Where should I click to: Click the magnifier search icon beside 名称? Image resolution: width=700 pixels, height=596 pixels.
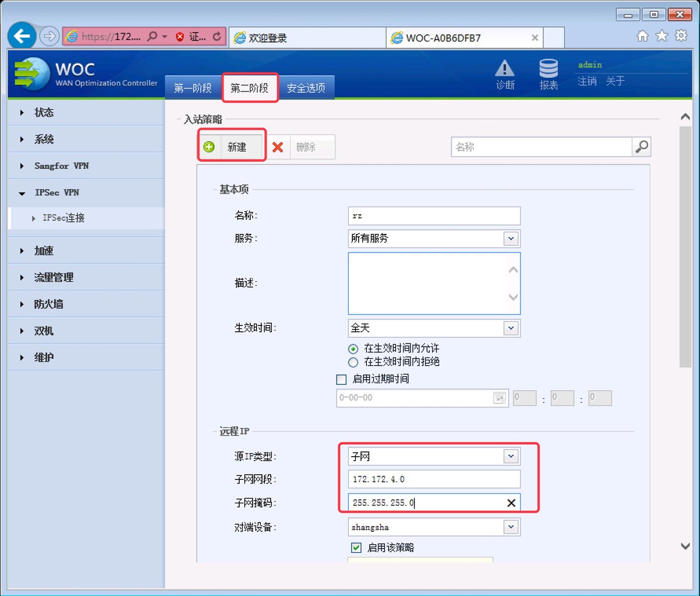tap(642, 147)
